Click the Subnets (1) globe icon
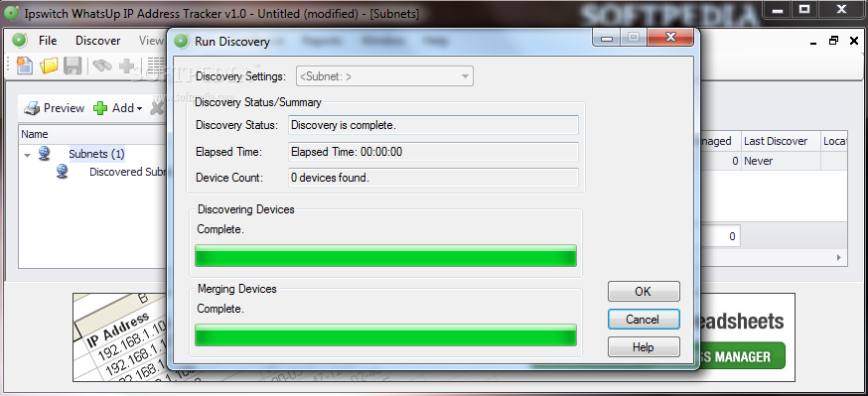Screen dimensions: 868x396 (x=45, y=153)
